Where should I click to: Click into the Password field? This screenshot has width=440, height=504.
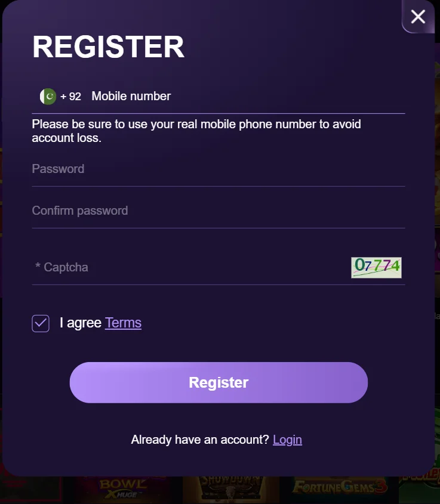pos(218,169)
